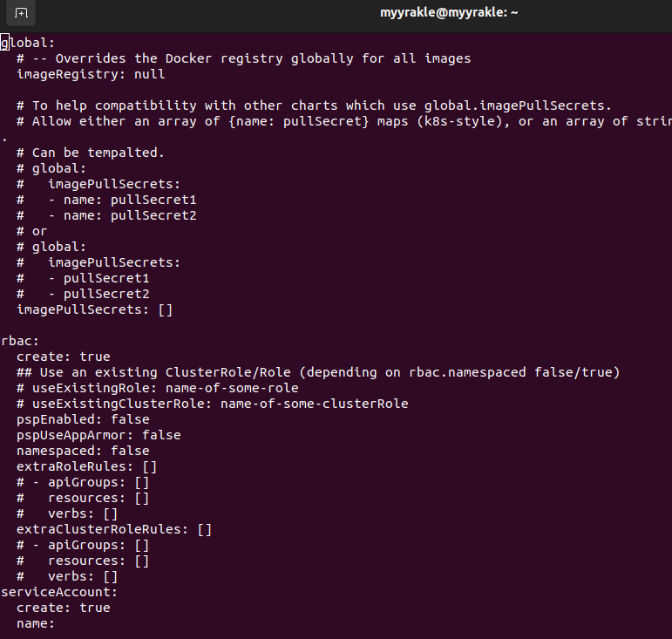
Task: Click the 'imageRegistry: null' line
Action: 91,74
